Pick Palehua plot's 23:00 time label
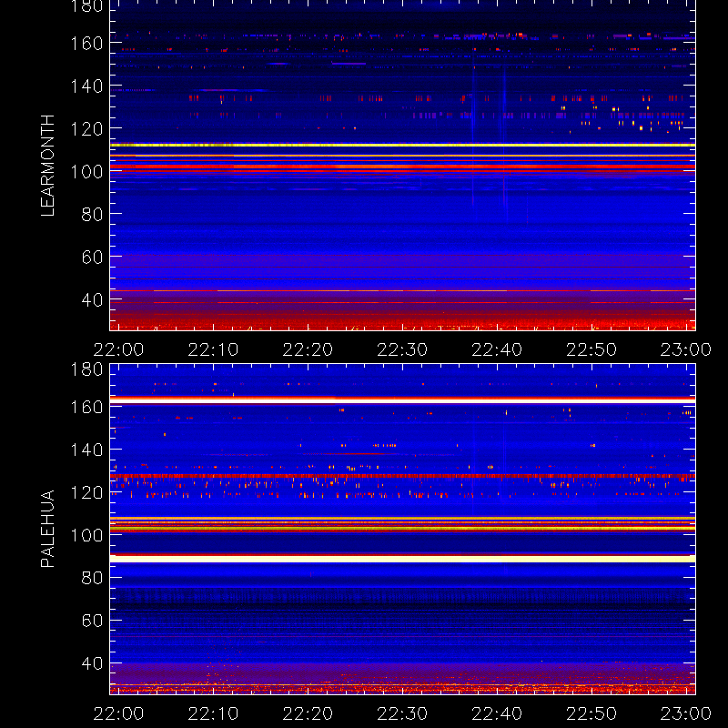The height and width of the screenshot is (728, 728). click(686, 713)
